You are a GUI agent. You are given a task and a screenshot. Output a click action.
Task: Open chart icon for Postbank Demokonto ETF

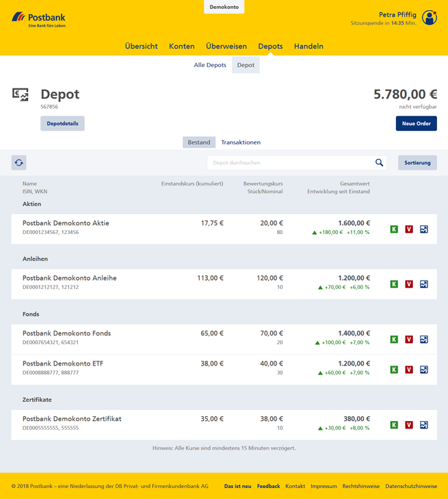pos(424,370)
